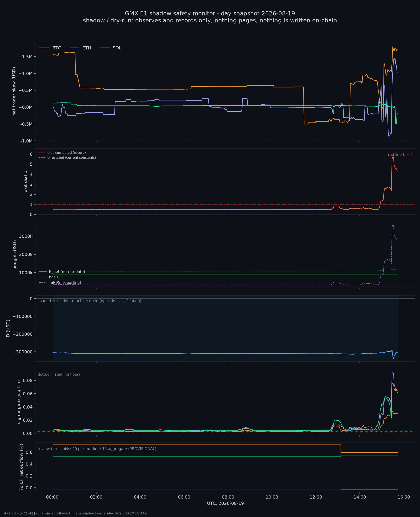Click the "06:00" time axis label
Screen dimensions: 420x517
(x=184, y=497)
